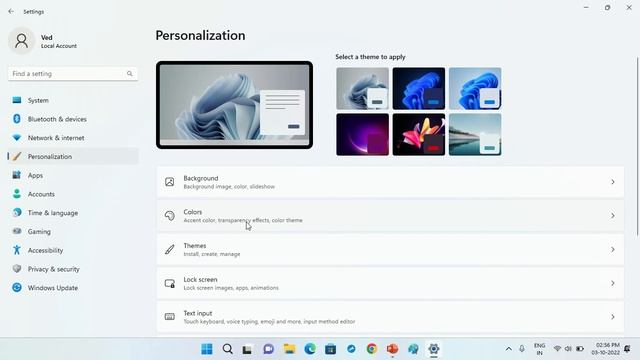Open File Explorer from taskbar
640x360 pixels.
click(x=289, y=349)
